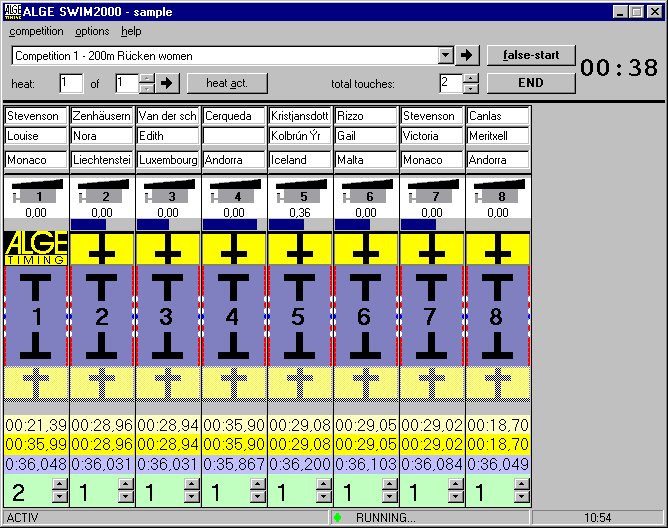Screen dimensions: 668x528
Task: Click next competition arrow button
Action: click(467, 55)
